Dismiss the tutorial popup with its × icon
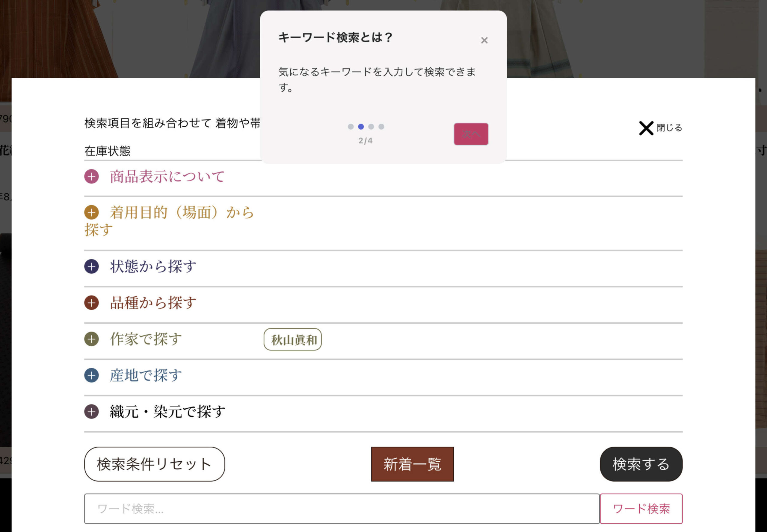The image size is (767, 532). pos(484,40)
